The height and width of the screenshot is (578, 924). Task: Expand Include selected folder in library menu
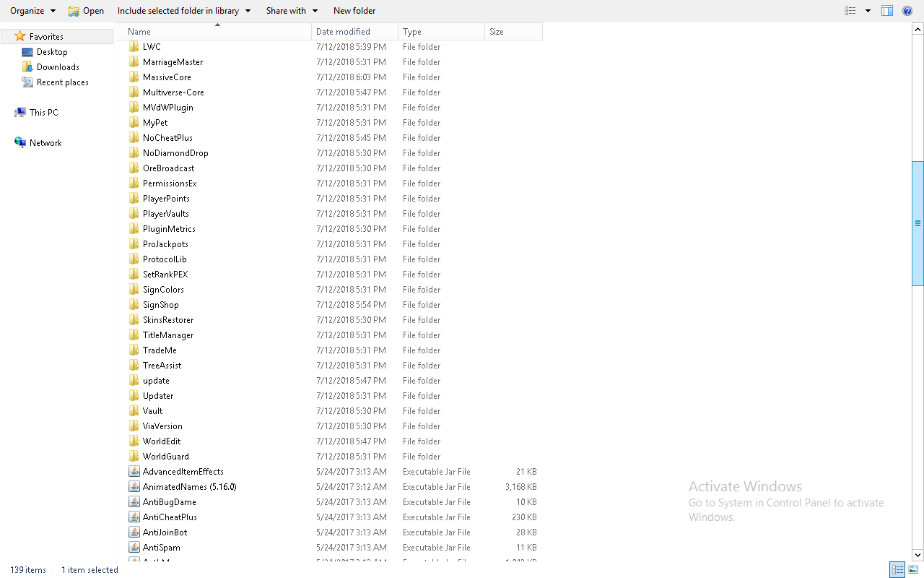184,11
